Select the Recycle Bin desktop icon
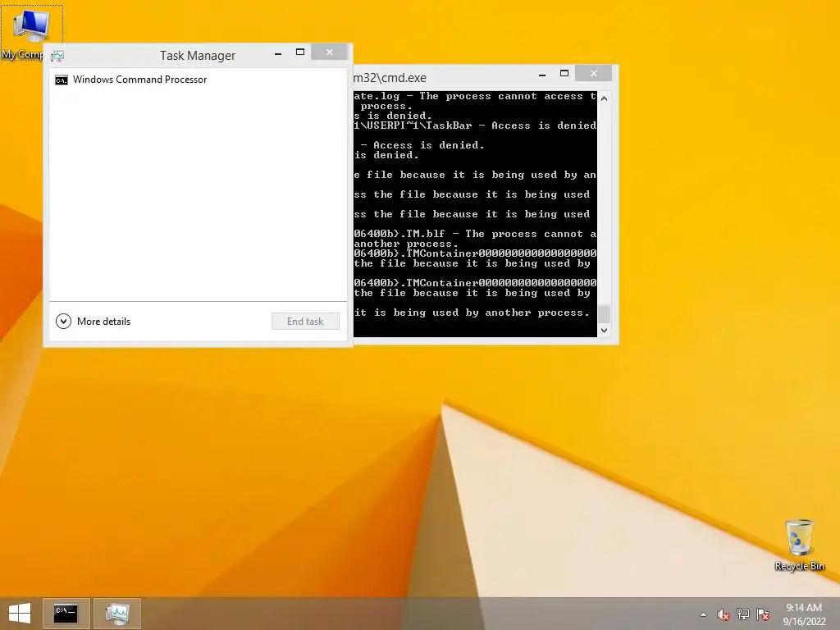This screenshot has height=630, width=840. tap(799, 545)
